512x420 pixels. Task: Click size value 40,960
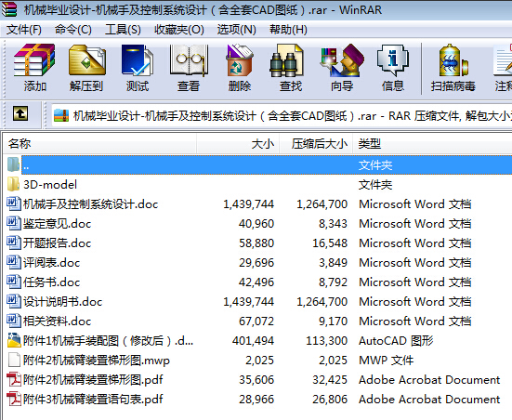256,224
